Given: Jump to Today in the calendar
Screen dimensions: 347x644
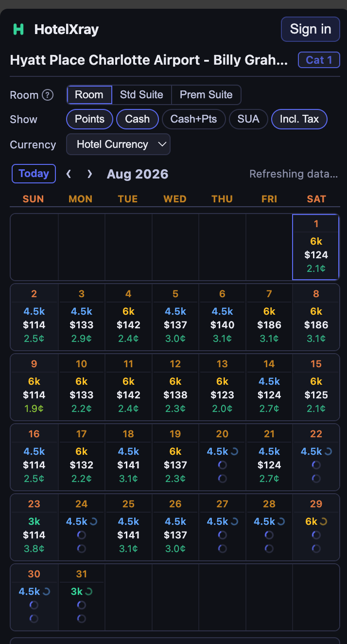Looking at the screenshot, I should 34,174.
